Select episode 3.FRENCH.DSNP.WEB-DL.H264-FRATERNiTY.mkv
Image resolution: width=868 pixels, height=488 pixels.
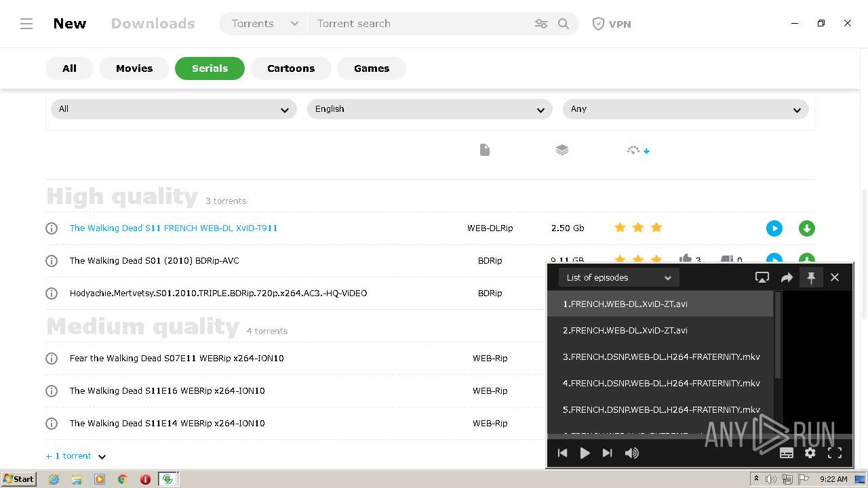(660, 357)
